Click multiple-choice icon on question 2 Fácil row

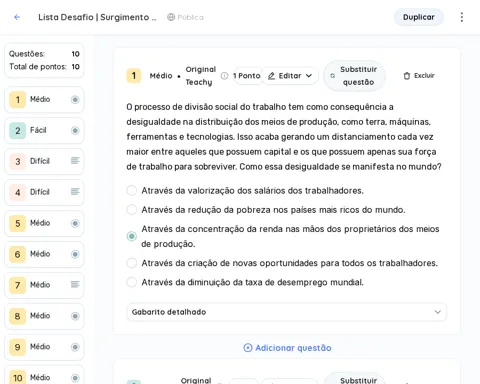pos(75,130)
